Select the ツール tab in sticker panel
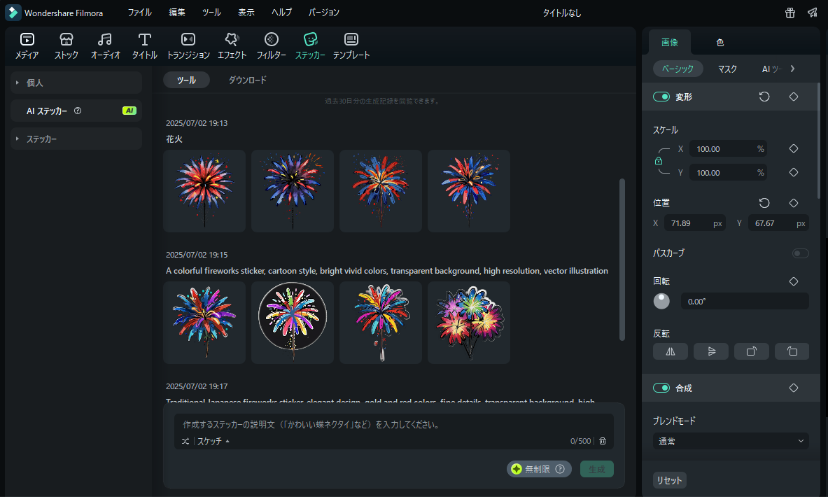Screen dimensions: 828x497 [x=186, y=80]
